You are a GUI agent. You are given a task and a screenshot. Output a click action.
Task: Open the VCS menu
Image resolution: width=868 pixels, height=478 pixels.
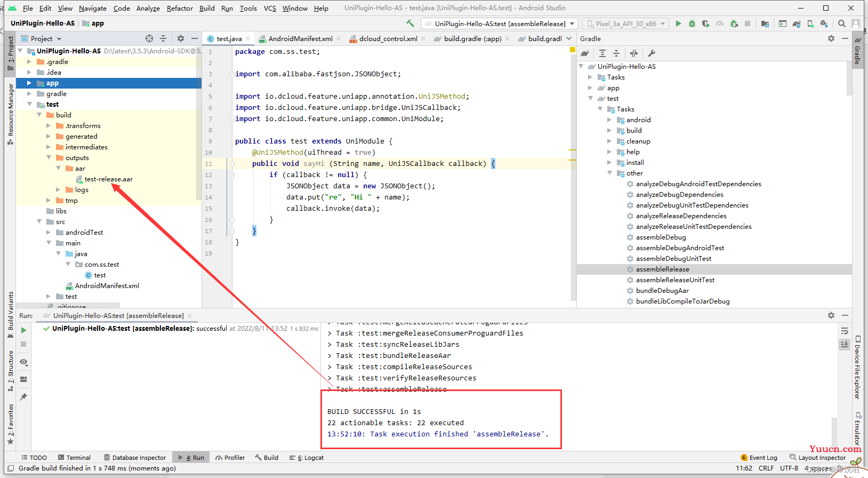pyautogui.click(x=270, y=8)
